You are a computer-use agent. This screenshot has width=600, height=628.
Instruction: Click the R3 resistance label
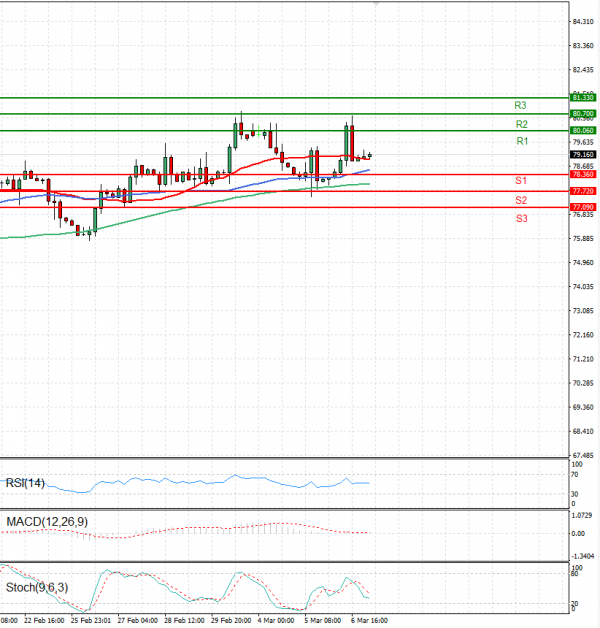(520, 105)
